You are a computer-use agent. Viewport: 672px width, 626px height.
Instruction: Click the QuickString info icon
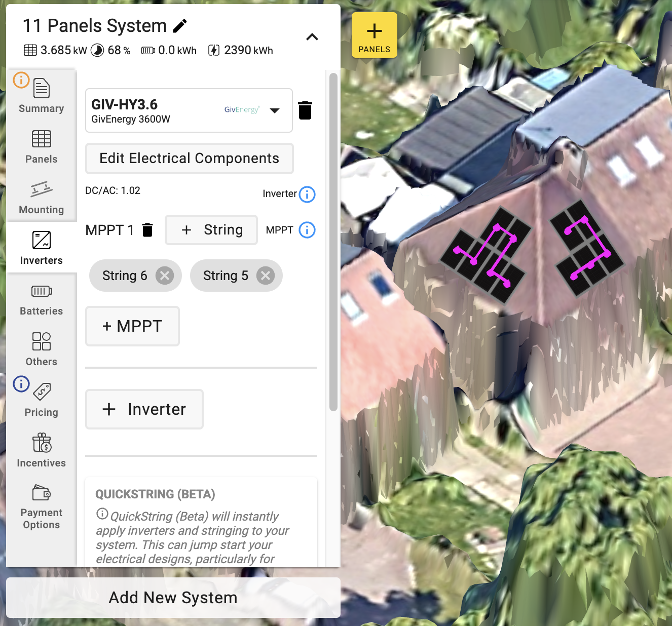pos(102,514)
